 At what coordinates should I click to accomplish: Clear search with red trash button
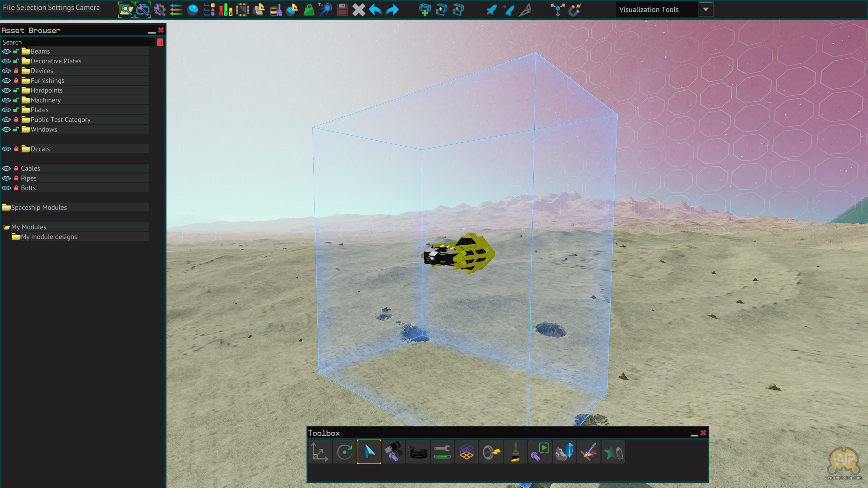point(160,42)
